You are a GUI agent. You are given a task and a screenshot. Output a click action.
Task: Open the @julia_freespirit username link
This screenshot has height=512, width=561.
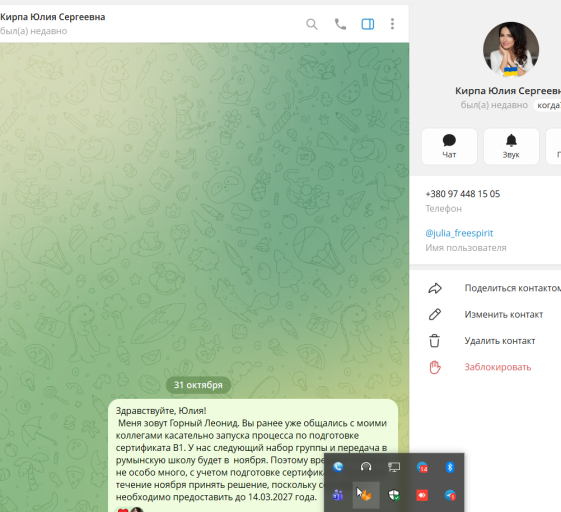[459, 233]
